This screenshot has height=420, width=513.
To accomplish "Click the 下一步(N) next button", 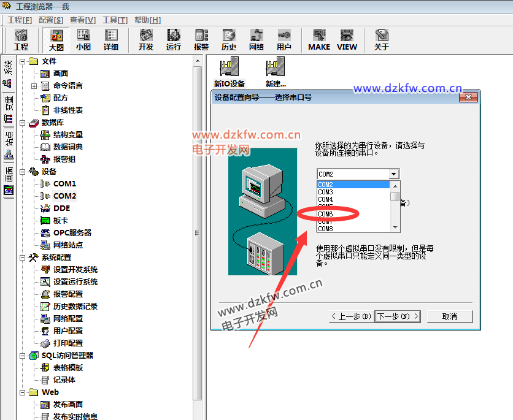I will pyautogui.click(x=398, y=316).
